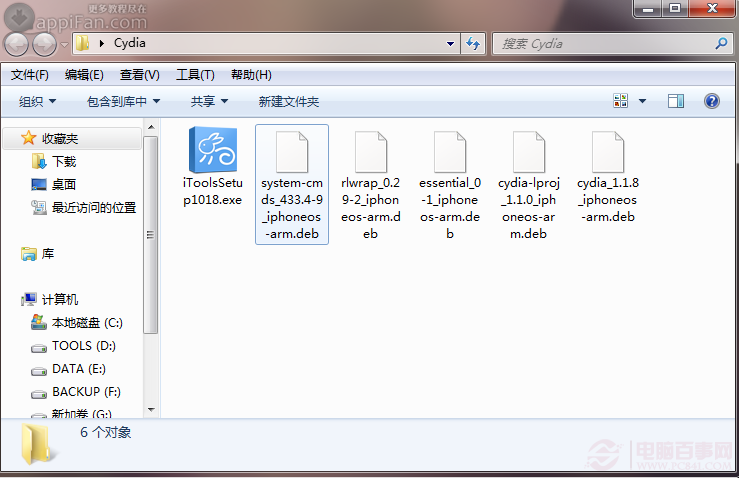Open the 工具(T) menu
Screen dimensions: 739x478
[195, 75]
